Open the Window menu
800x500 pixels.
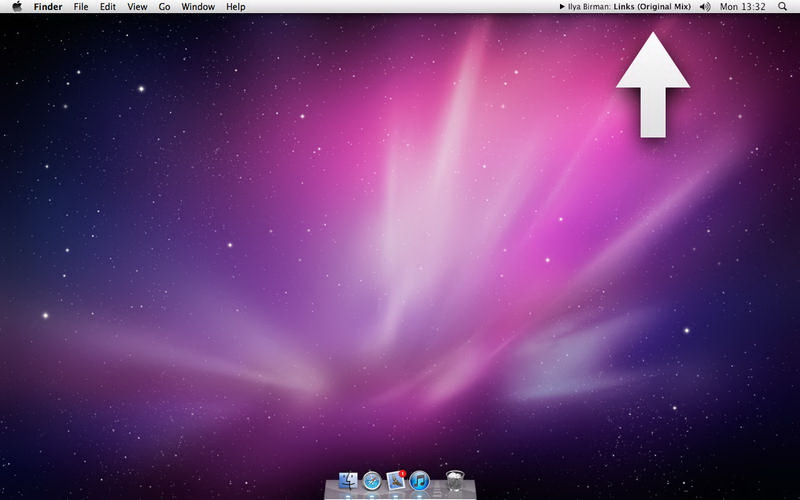click(198, 7)
